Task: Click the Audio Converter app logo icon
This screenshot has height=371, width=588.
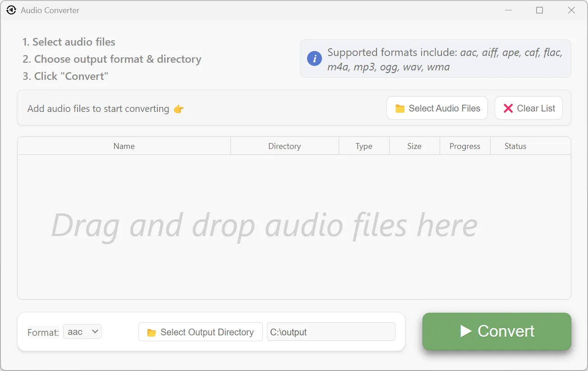Action: tap(11, 10)
